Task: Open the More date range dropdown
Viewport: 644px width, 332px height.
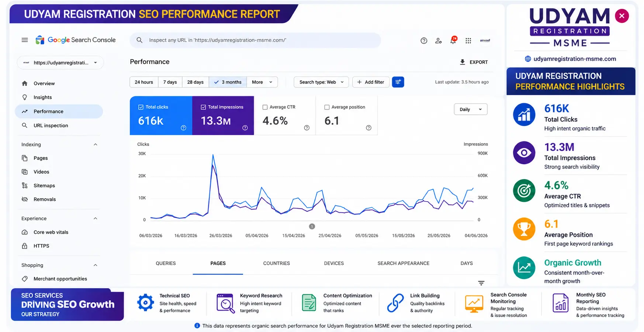Action: [262, 82]
